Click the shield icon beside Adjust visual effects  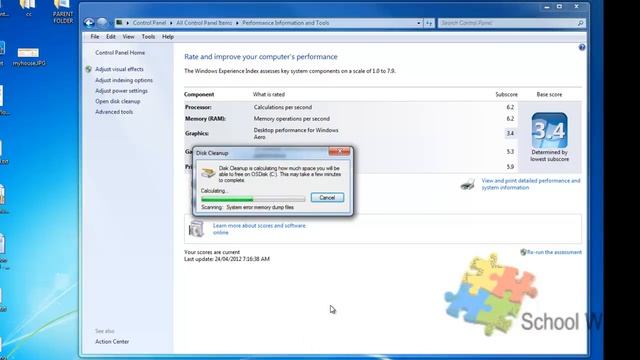[x=89, y=69]
